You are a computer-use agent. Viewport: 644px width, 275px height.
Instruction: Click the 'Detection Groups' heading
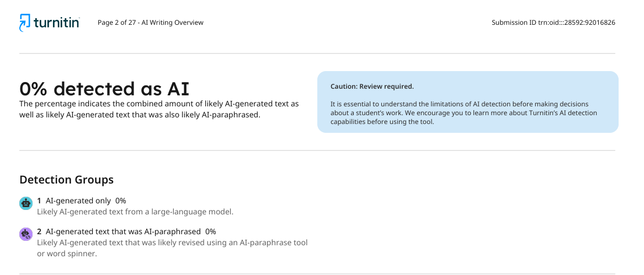pos(67,180)
